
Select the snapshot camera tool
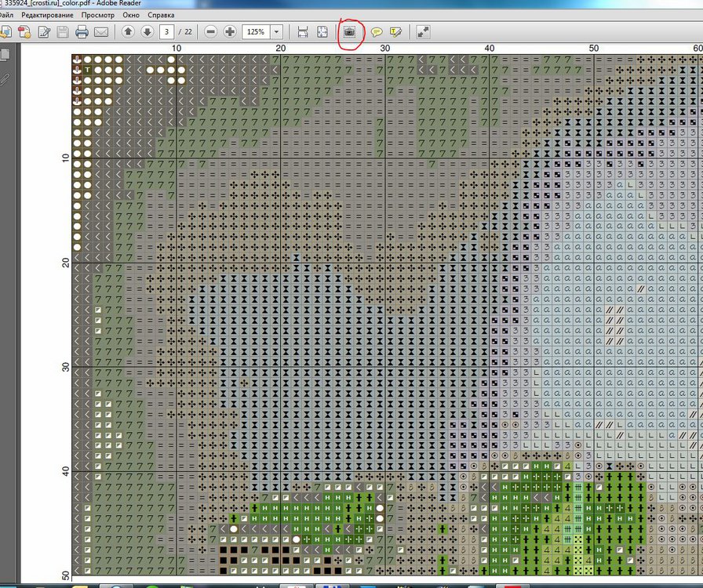(x=350, y=32)
